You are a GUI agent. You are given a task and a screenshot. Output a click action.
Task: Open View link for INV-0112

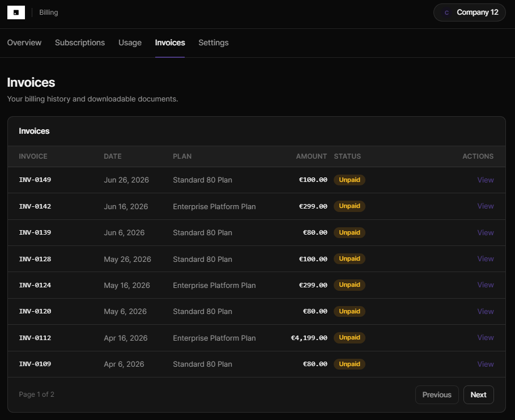pyautogui.click(x=486, y=337)
